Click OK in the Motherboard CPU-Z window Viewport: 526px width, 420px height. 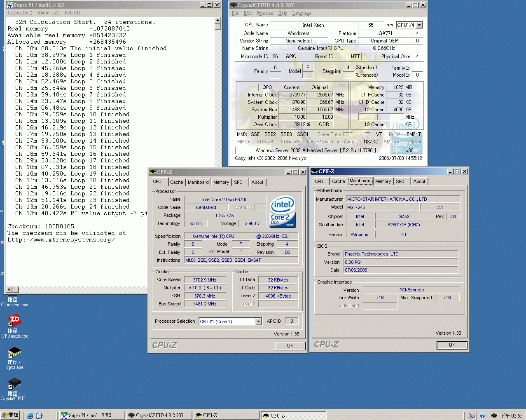click(452, 345)
